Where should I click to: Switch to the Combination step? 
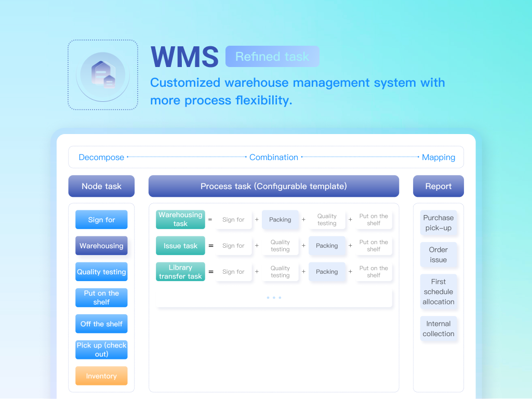[274, 157]
